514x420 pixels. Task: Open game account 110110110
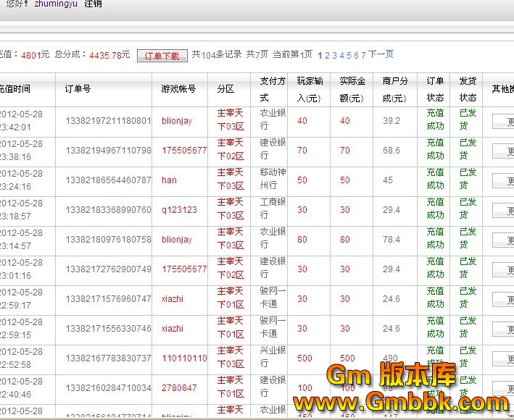[x=184, y=358]
